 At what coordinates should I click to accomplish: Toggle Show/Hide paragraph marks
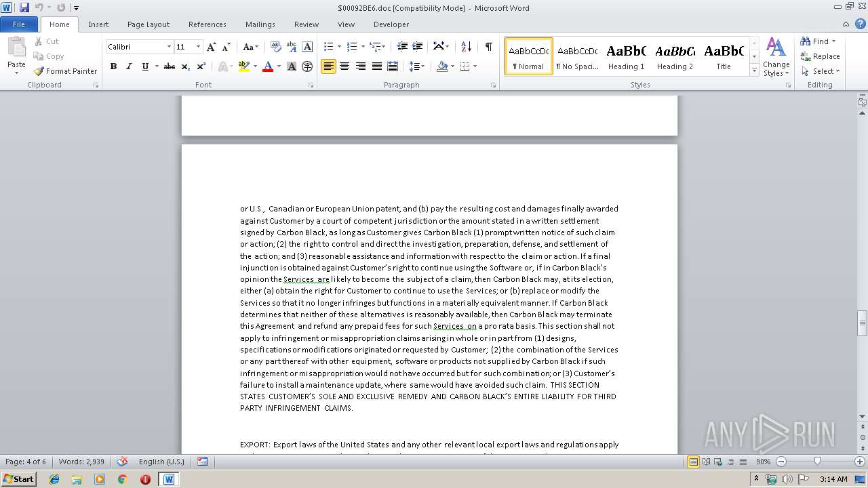488,47
